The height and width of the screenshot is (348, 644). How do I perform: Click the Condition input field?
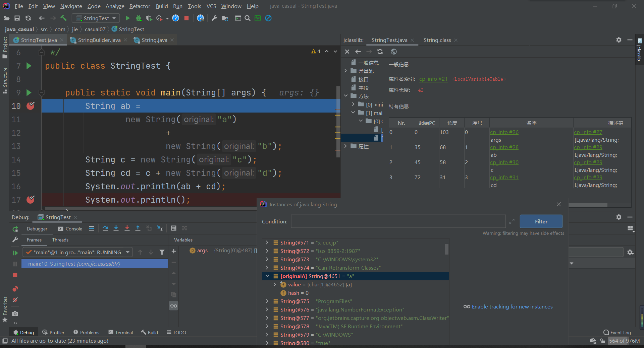(398, 221)
